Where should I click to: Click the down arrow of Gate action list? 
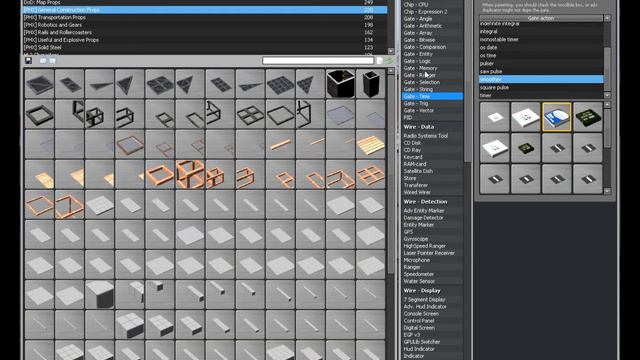point(607,95)
